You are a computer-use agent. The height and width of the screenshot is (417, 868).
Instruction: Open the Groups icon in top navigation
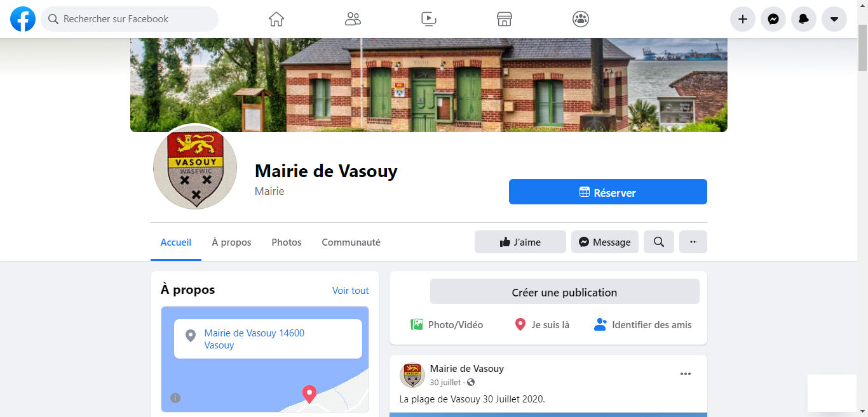tap(581, 19)
